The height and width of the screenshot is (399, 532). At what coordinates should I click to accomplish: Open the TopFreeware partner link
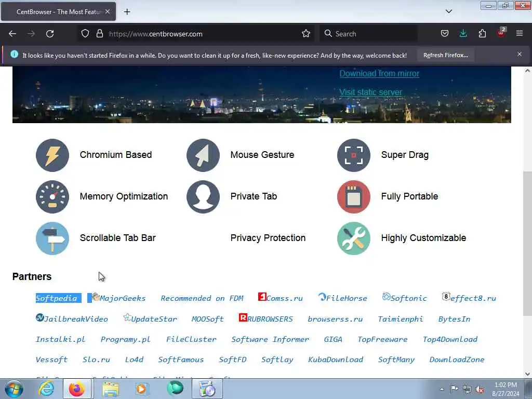382,339
